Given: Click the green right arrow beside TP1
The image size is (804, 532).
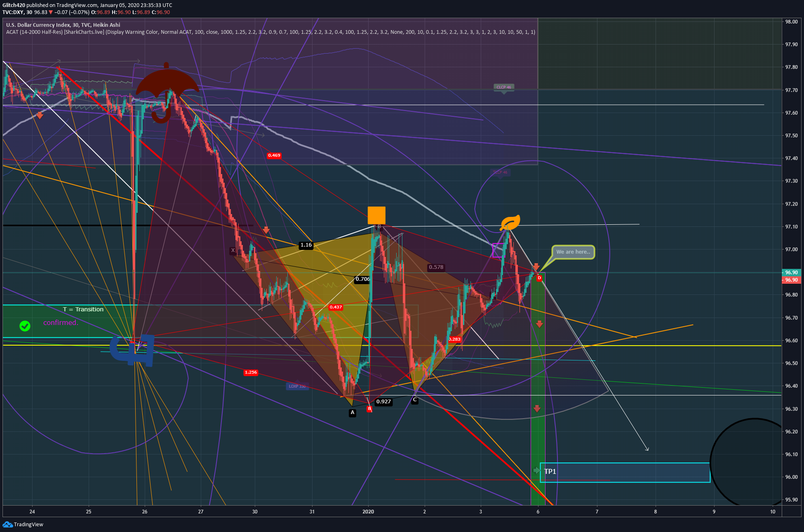Looking at the screenshot, I should [x=536, y=470].
